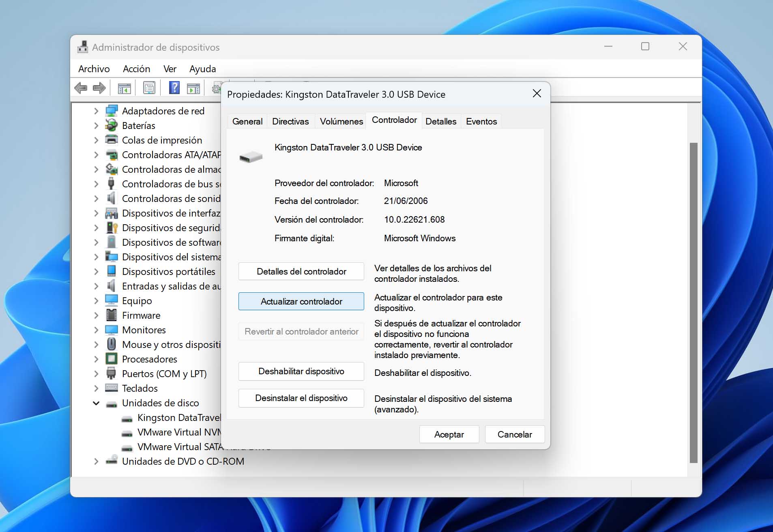Viewport: 773px width, 532px height.
Task: Click the Monitores display icon
Action: [112, 330]
